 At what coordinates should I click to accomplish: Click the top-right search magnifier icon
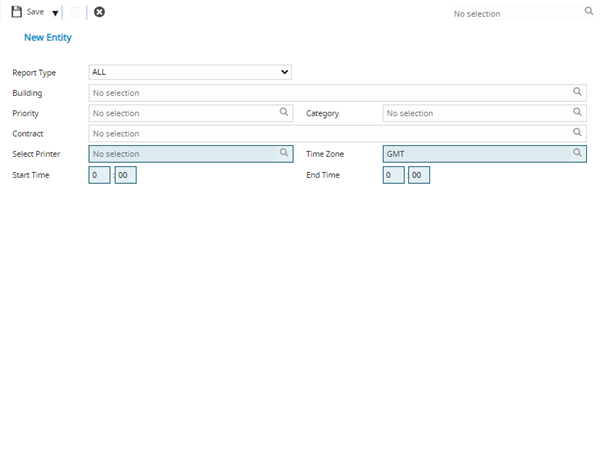pos(588,12)
